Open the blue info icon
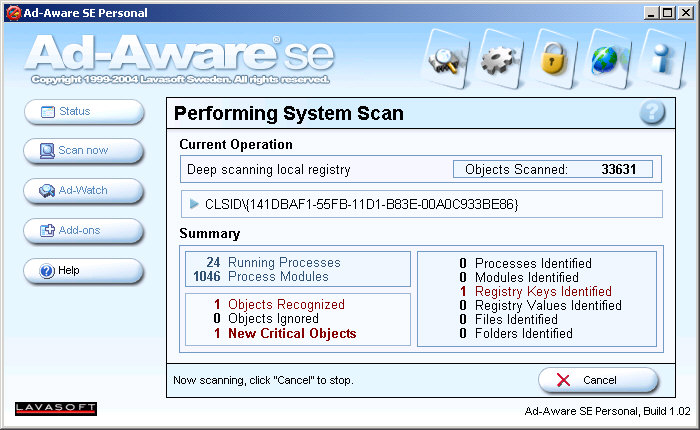 point(662,60)
